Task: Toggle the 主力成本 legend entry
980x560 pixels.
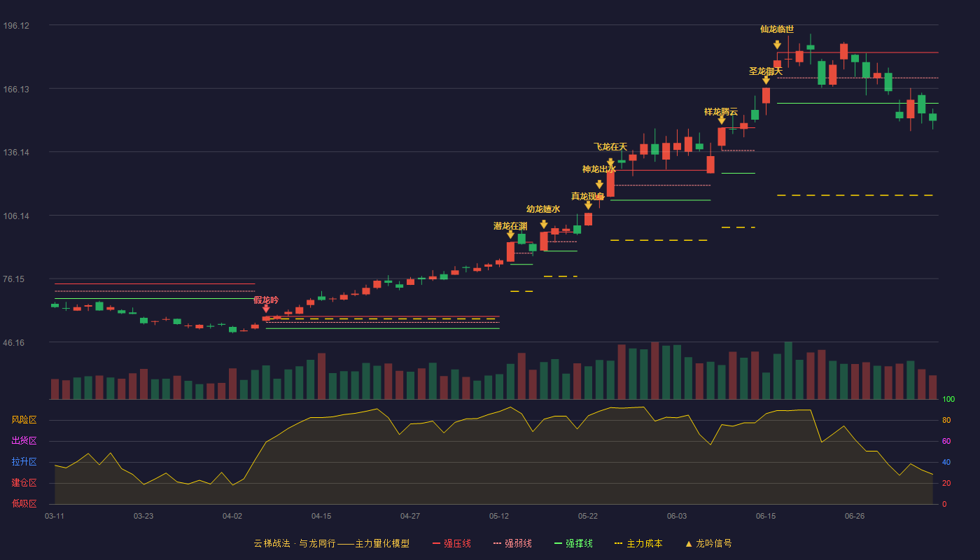Action: [x=638, y=543]
